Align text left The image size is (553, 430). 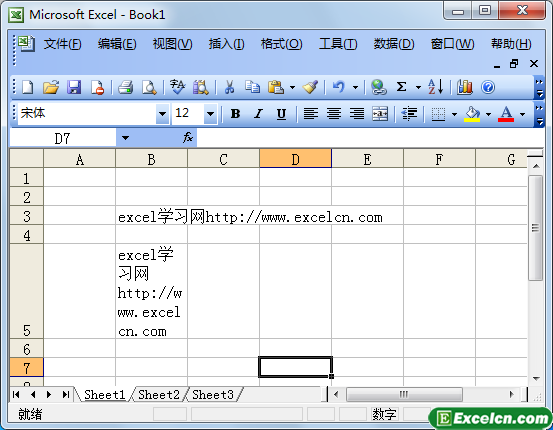click(x=311, y=114)
